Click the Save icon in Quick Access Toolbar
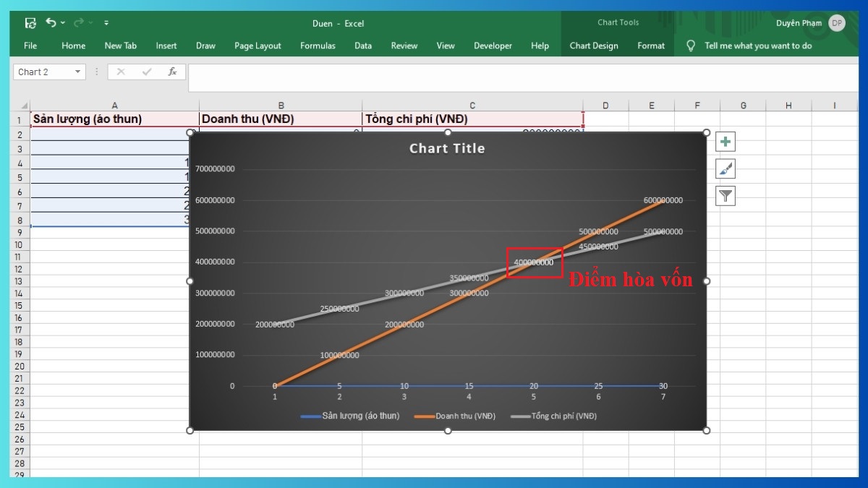The image size is (868, 488). tap(30, 22)
